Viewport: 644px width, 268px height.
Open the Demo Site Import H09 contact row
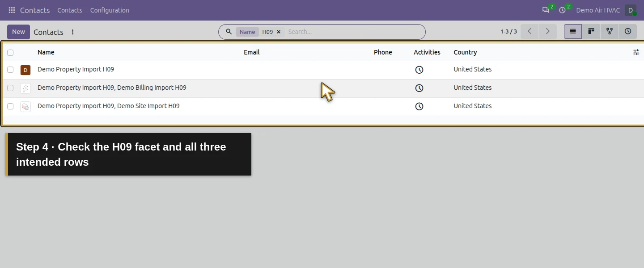(109, 106)
